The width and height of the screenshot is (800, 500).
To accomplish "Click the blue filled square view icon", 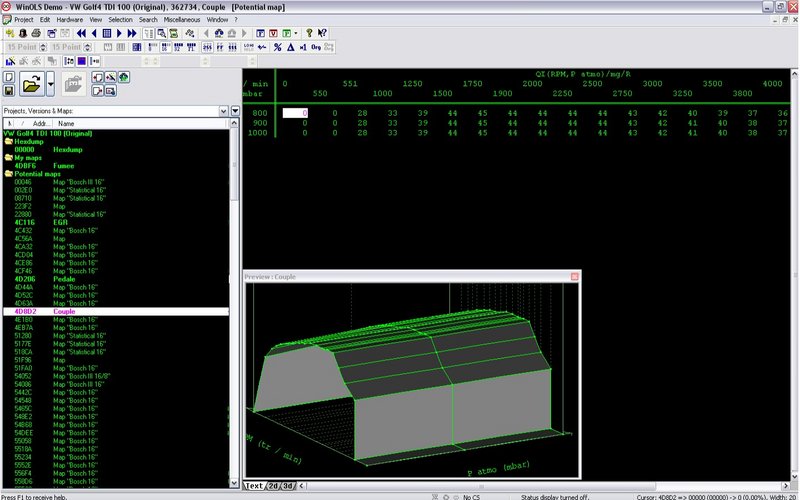I will (82, 61).
